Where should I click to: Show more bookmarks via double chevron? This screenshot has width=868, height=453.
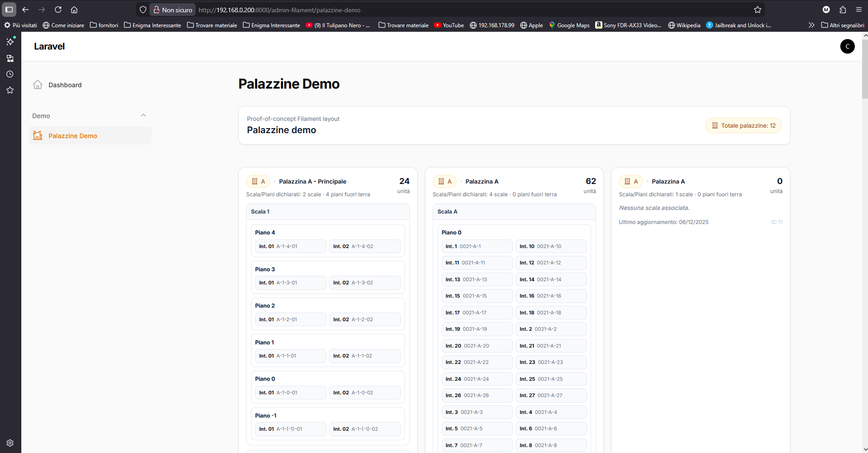pos(811,25)
